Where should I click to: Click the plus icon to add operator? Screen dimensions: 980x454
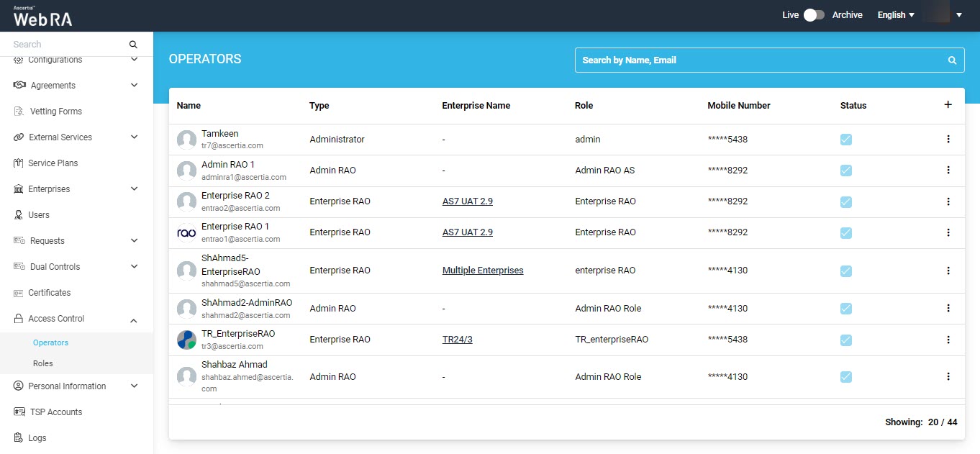(x=948, y=105)
